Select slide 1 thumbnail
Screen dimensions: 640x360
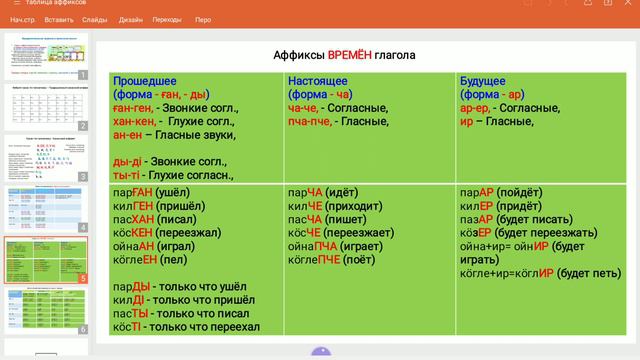coord(46,56)
